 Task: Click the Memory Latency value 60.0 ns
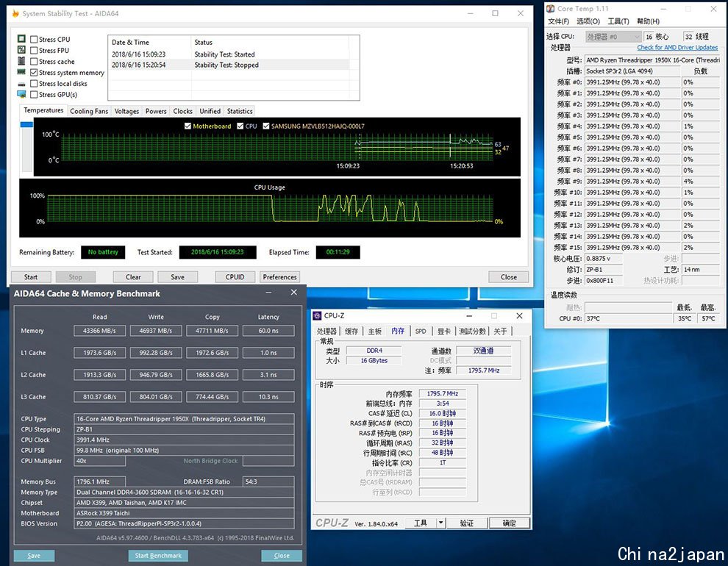pyautogui.click(x=268, y=331)
